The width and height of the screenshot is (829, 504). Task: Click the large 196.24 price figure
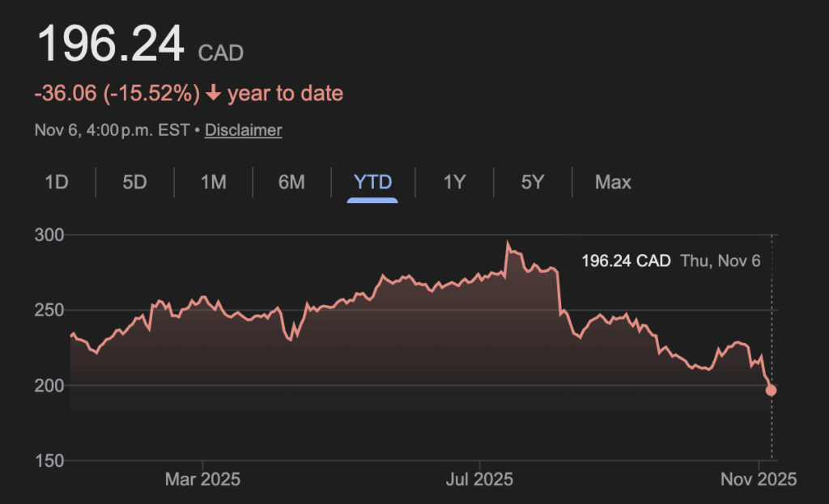click(110, 44)
